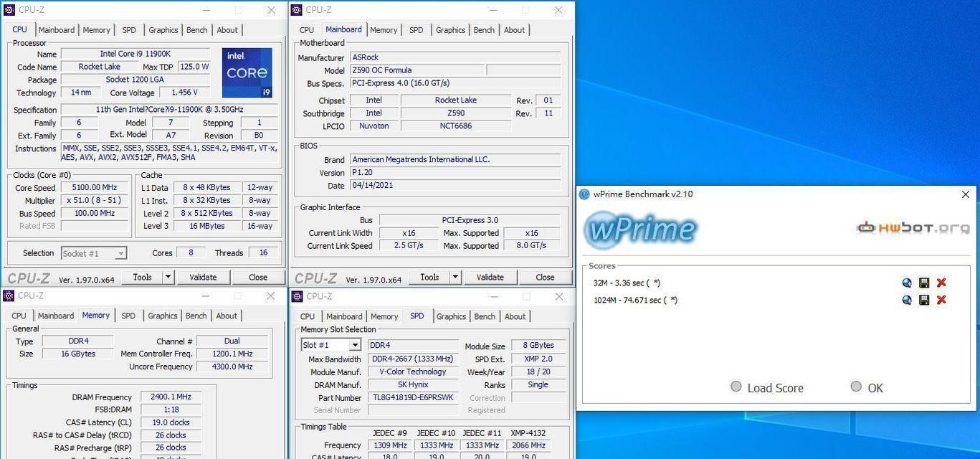This screenshot has width=980, height=459.
Task: Open Memory tab in Processor CPU-Z window
Action: [96, 30]
